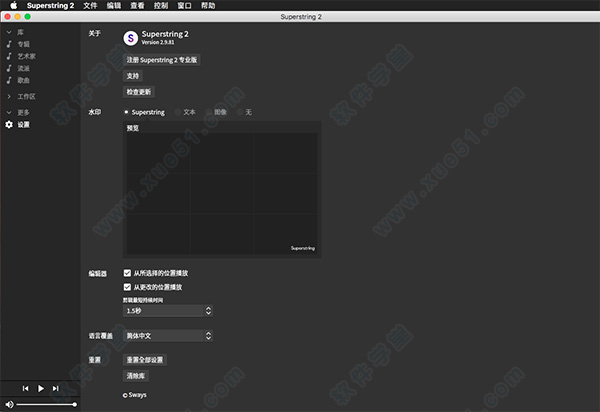The image size is (600, 412).
Task: Mute with the speaker volume icon
Action: pos(9,404)
